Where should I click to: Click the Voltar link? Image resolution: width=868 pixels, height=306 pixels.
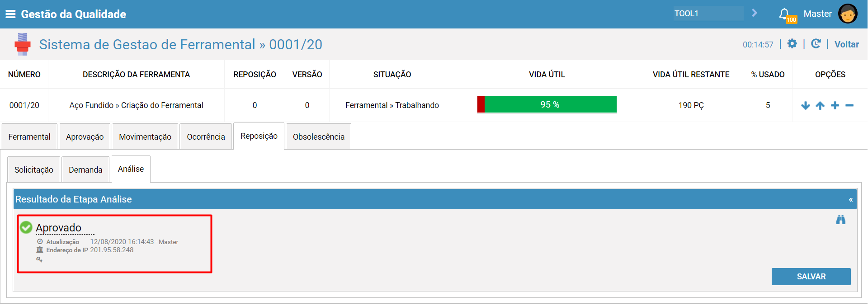coord(846,44)
